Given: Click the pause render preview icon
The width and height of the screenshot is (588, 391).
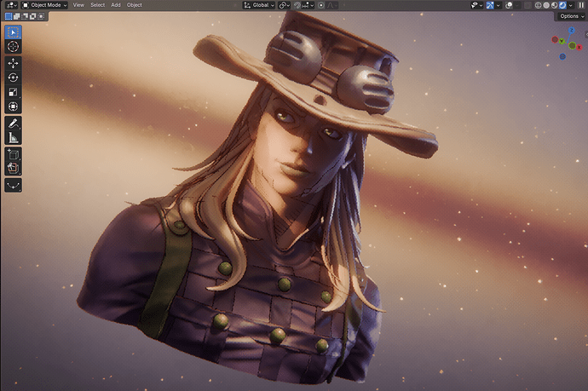Looking at the screenshot, I should (581, 5).
